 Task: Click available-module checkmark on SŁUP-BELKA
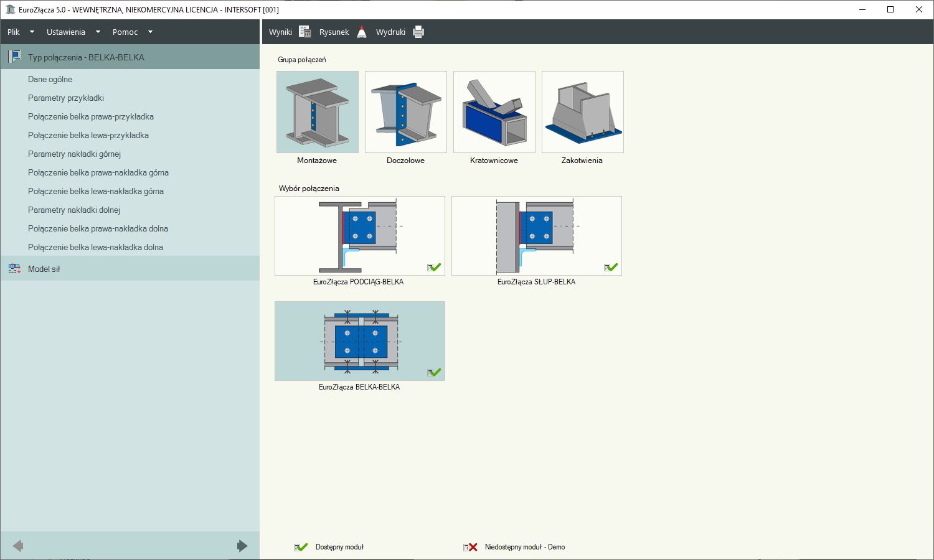point(611,268)
